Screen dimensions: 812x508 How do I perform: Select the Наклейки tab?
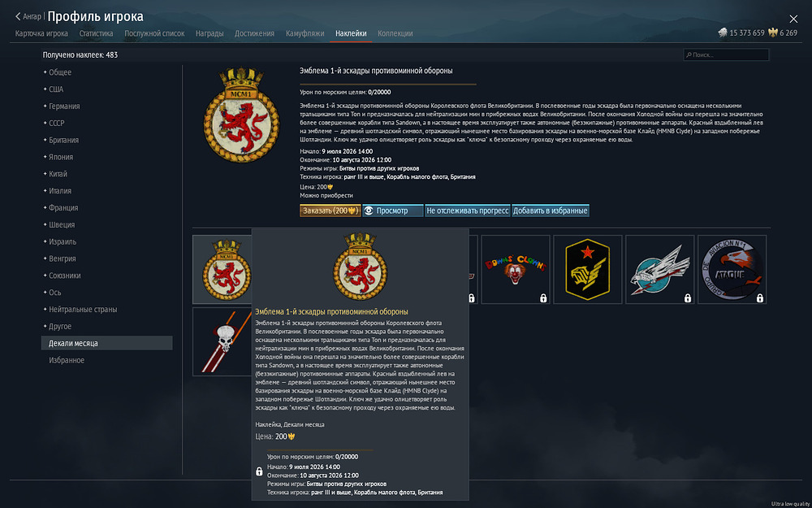351,33
